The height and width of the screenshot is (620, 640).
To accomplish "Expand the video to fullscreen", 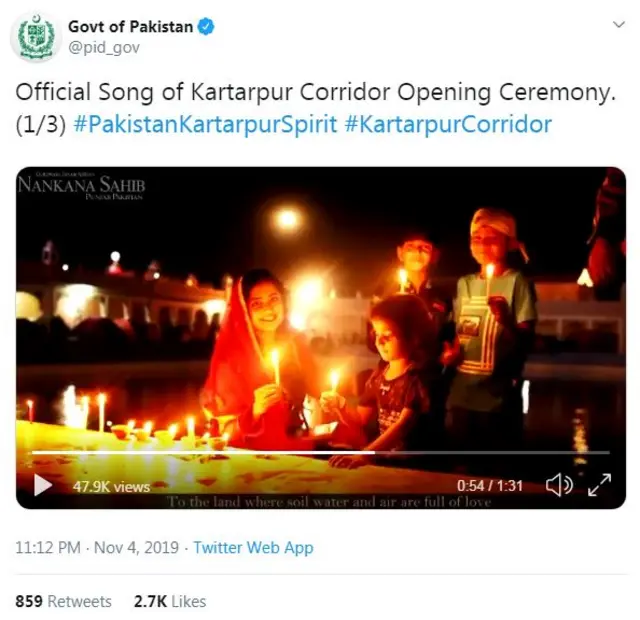I will click(x=600, y=485).
